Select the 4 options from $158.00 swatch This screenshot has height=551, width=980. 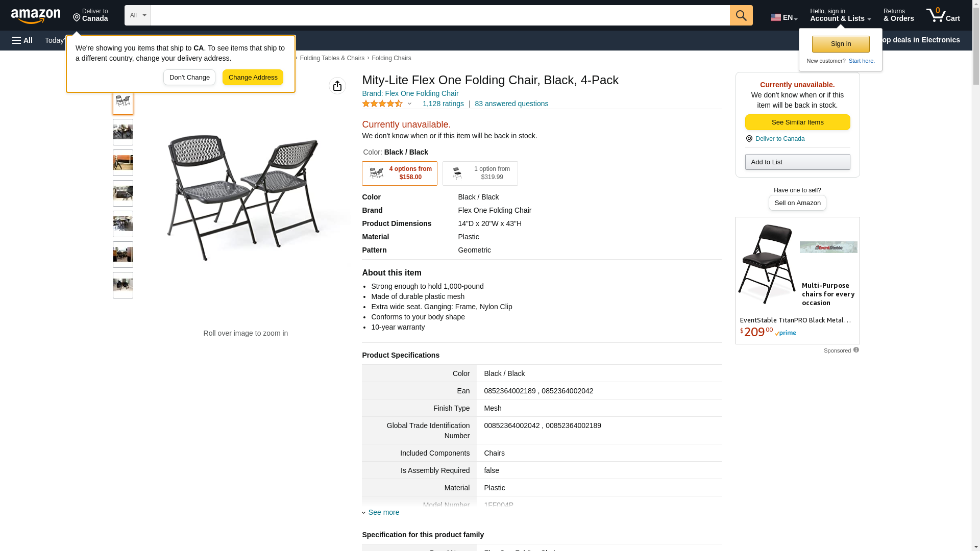(400, 173)
